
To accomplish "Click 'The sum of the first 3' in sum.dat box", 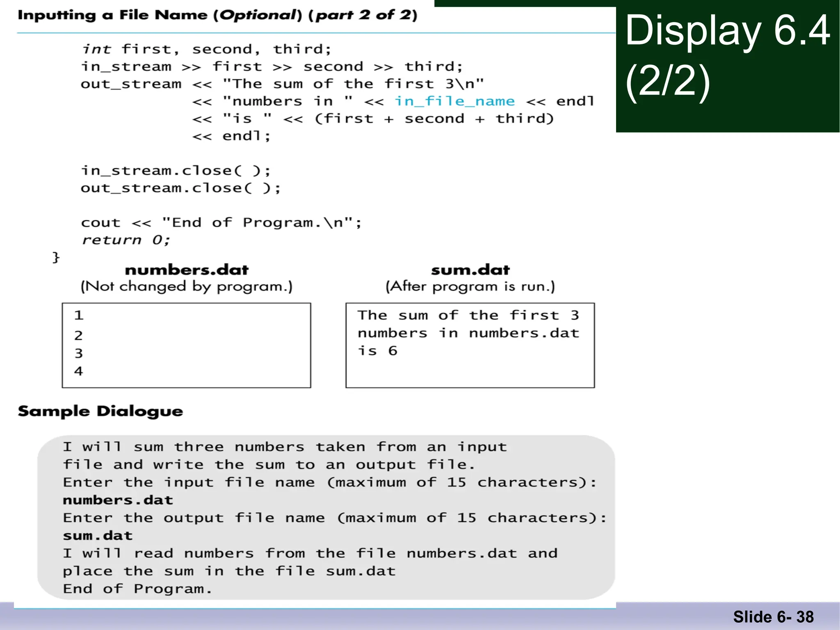I will click(x=468, y=315).
